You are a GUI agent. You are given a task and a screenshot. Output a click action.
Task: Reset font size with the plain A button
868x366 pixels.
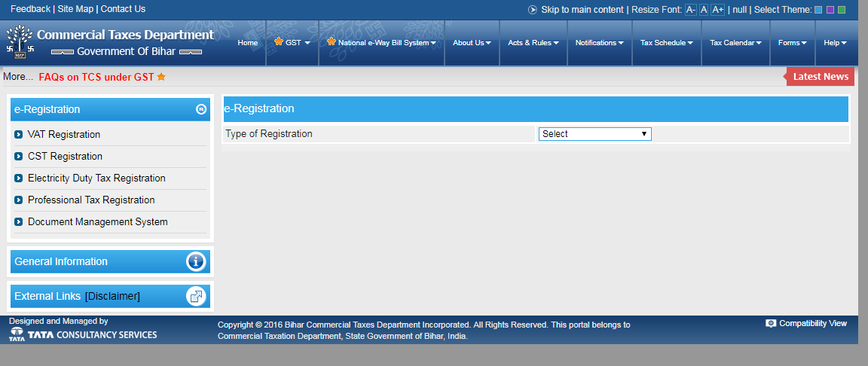point(704,9)
